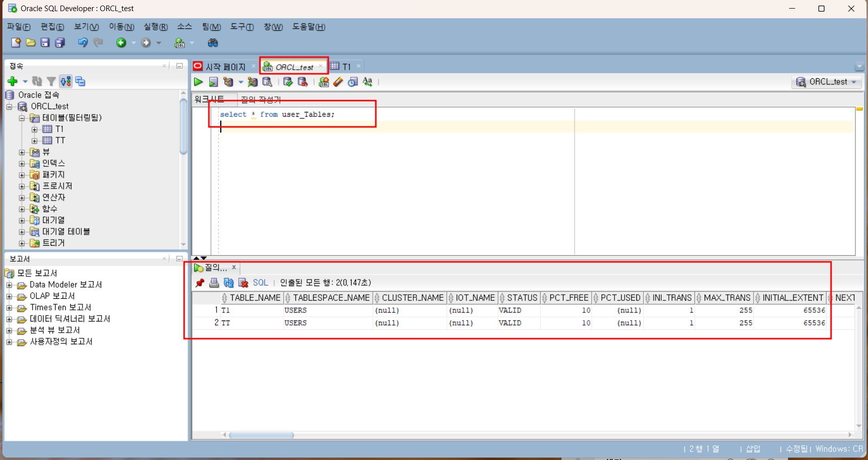Run the script with Run Script icon
The height and width of the screenshot is (460, 868).
pyautogui.click(x=213, y=82)
